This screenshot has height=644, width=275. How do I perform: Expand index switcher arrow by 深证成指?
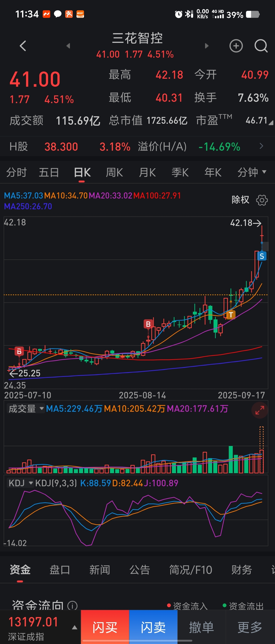74,627
